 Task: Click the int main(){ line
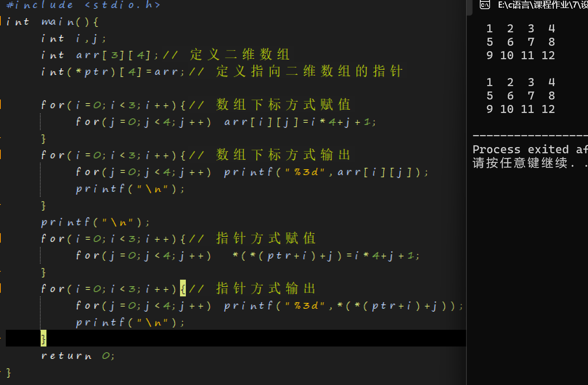click(x=52, y=22)
